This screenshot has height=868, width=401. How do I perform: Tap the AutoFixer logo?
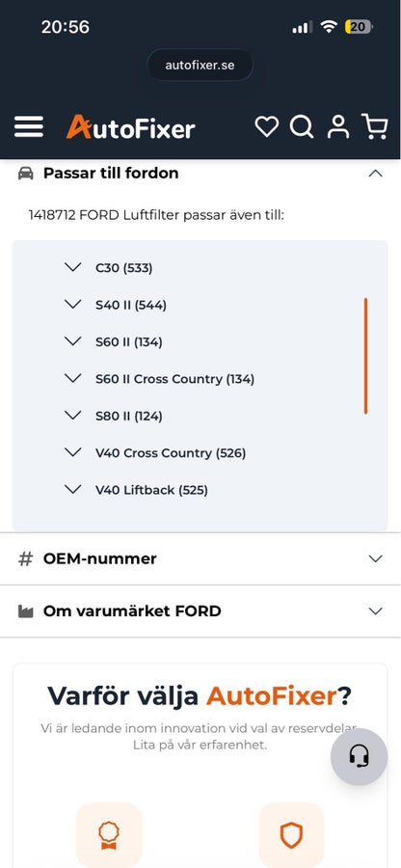[x=130, y=126]
